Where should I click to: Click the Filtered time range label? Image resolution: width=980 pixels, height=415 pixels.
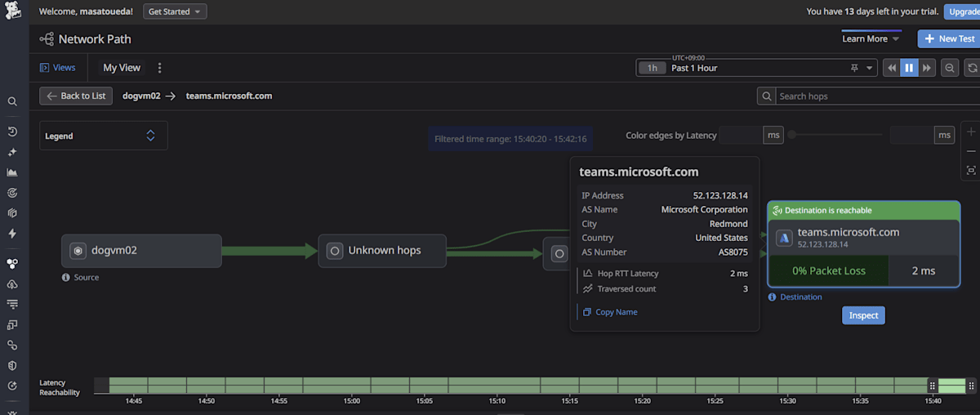coord(510,139)
